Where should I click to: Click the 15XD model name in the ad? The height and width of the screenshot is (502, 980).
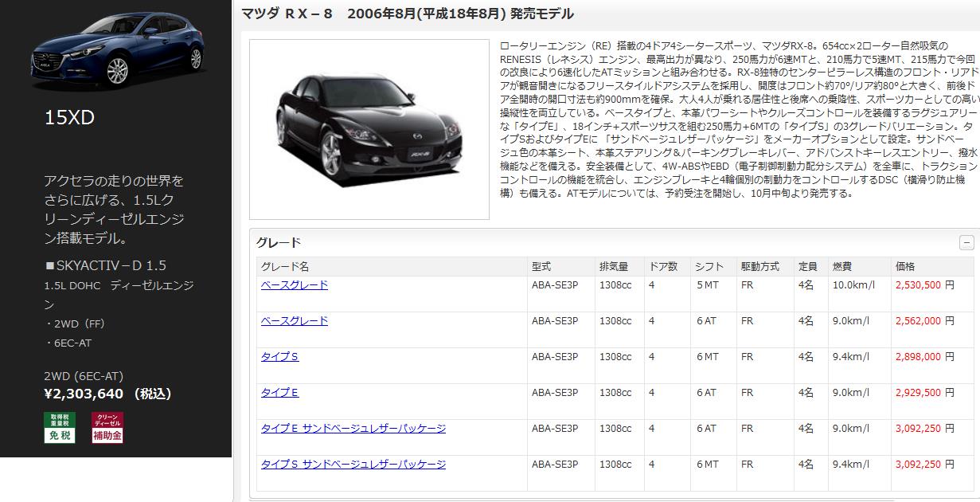coord(69,118)
